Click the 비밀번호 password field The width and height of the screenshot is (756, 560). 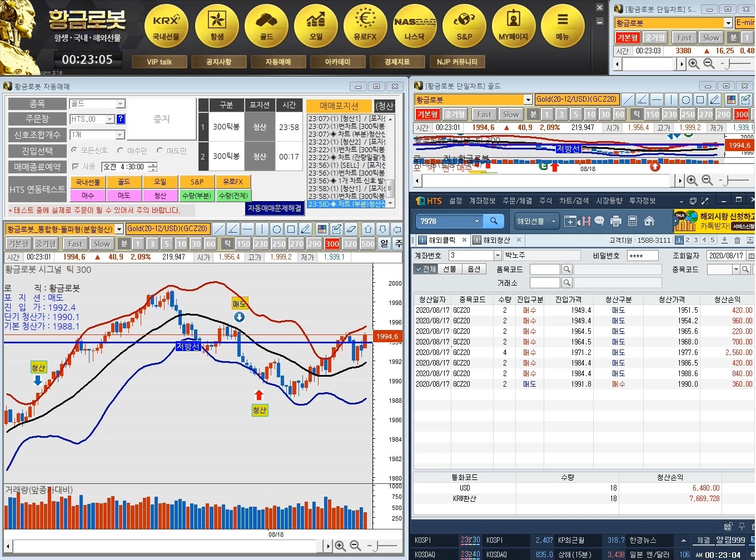click(643, 255)
